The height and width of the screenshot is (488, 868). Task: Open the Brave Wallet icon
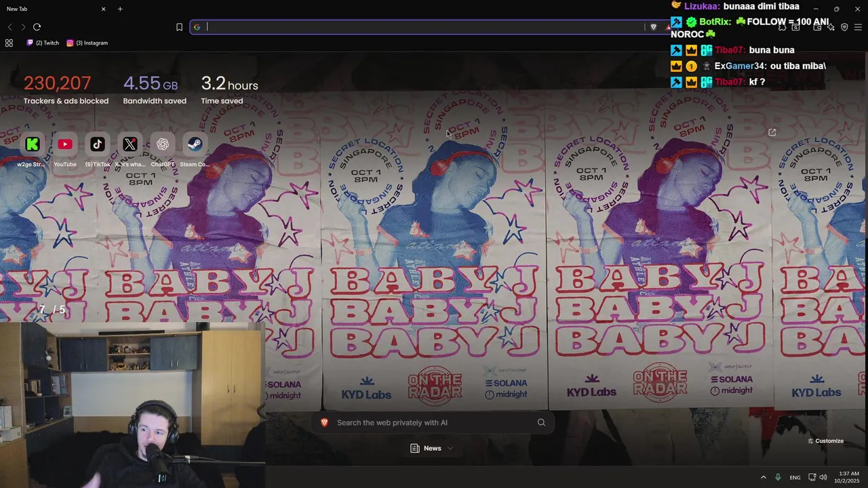817,27
